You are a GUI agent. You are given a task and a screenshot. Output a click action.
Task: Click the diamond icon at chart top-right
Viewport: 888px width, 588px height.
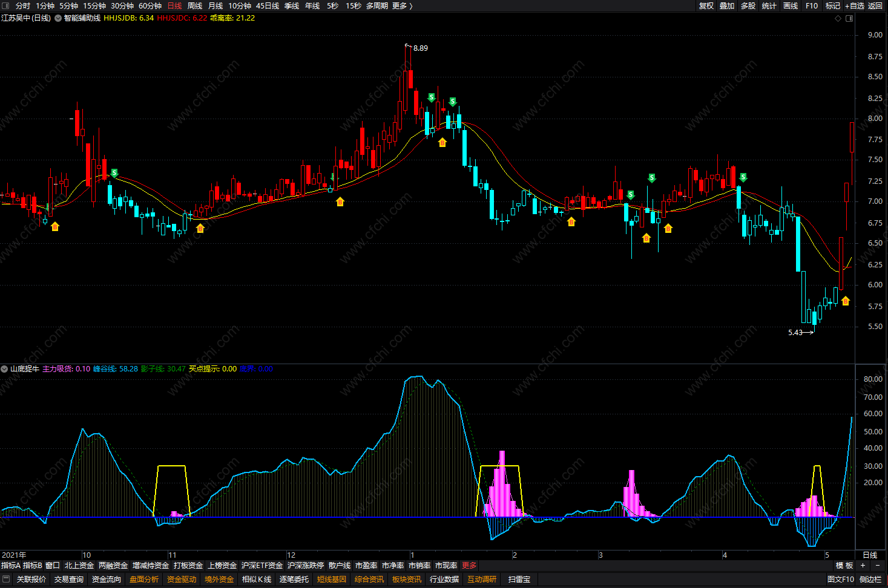tap(838, 18)
